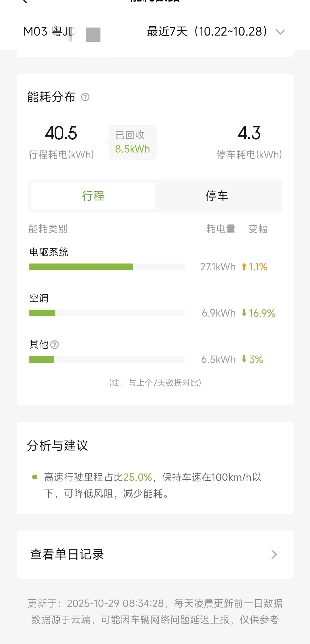Select the M03 粤JD vehicle label
This screenshot has height=644, width=310.
pyautogui.click(x=49, y=32)
